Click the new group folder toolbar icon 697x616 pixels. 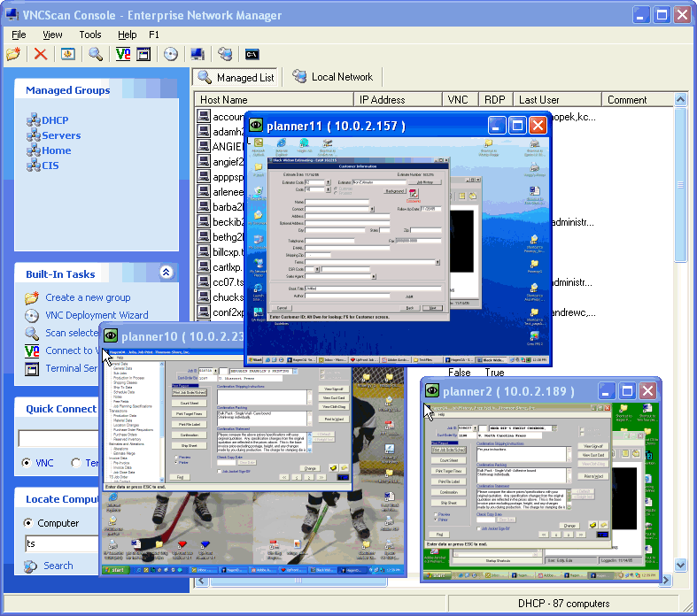13,54
